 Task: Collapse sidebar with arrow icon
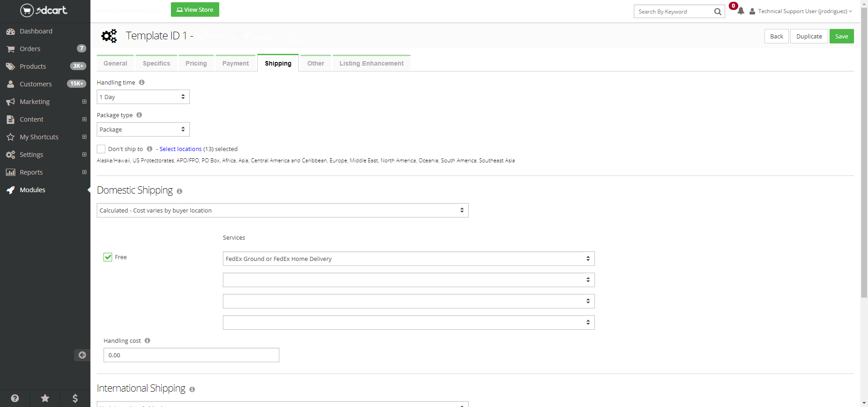(x=82, y=355)
